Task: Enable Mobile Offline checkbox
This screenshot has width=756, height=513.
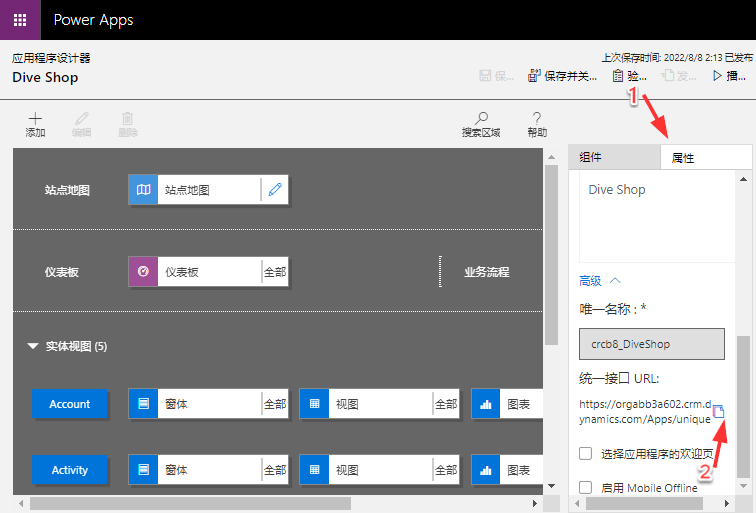Action: [x=585, y=487]
